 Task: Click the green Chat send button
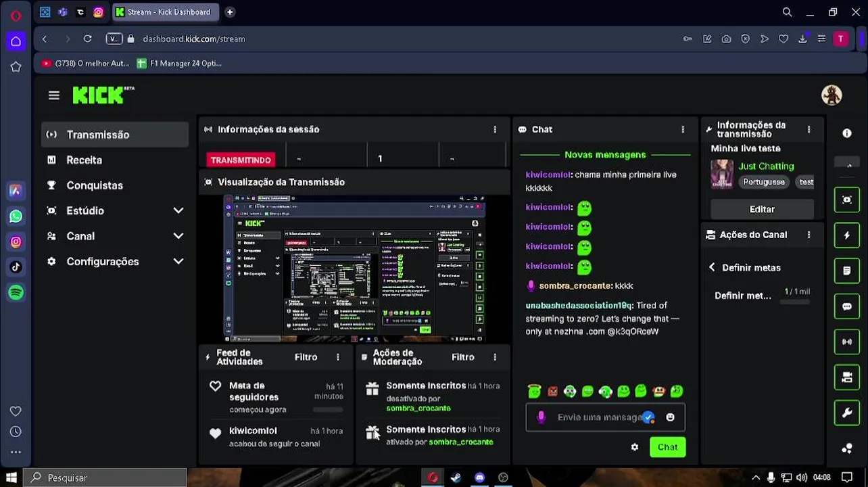tap(667, 447)
